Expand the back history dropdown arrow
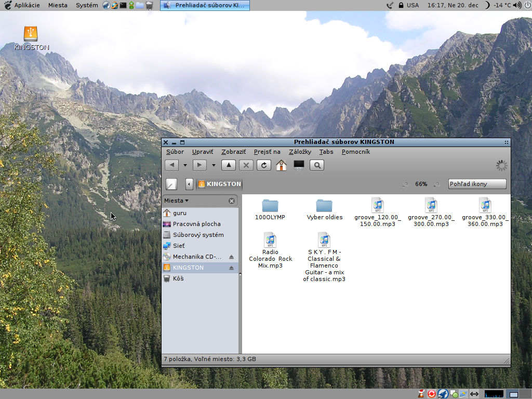The height and width of the screenshot is (399, 532). click(x=185, y=165)
